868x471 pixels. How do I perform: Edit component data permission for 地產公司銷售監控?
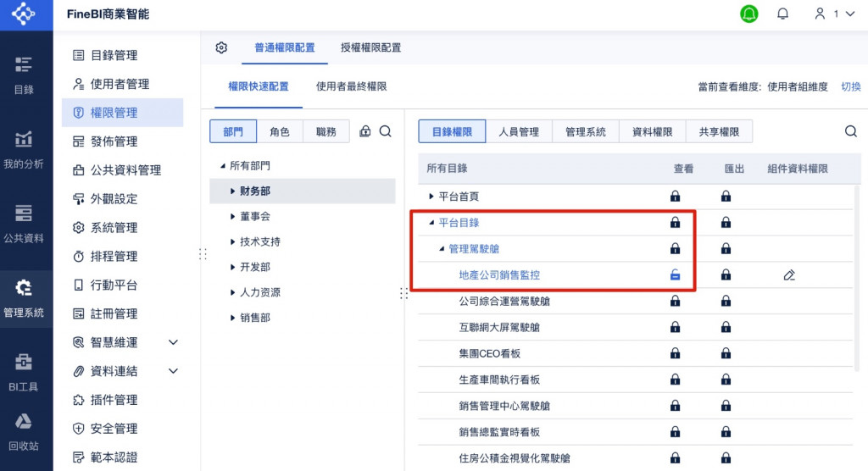pos(789,275)
